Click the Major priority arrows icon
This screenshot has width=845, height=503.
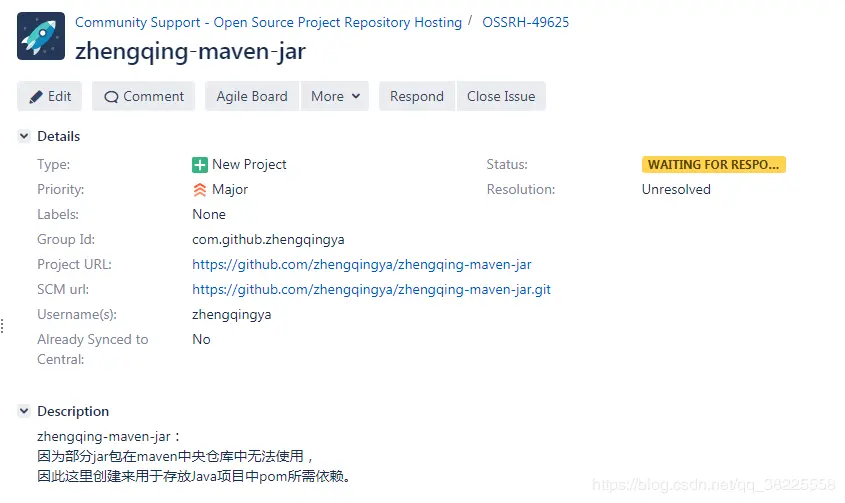click(200, 190)
